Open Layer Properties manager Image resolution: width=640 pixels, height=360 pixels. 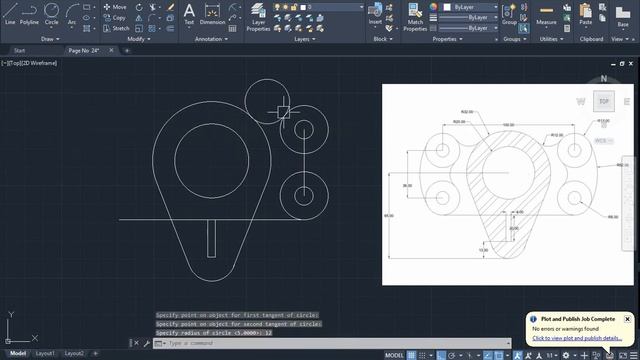point(258,17)
